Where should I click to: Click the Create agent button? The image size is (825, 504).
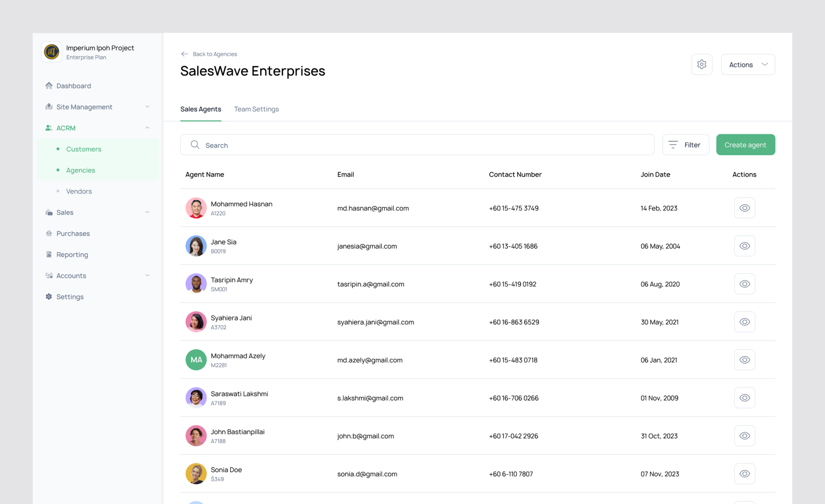[x=745, y=145]
